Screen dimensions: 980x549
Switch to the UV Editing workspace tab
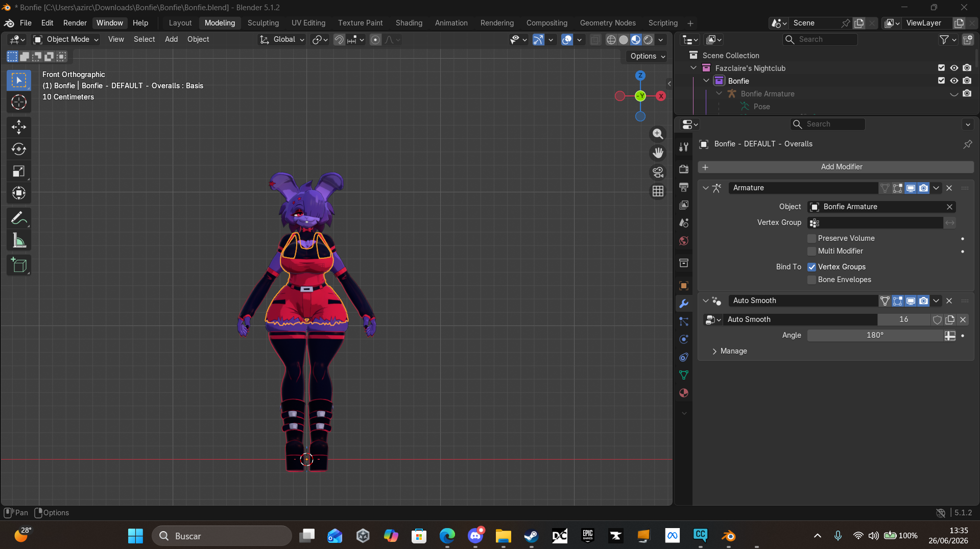(x=308, y=23)
